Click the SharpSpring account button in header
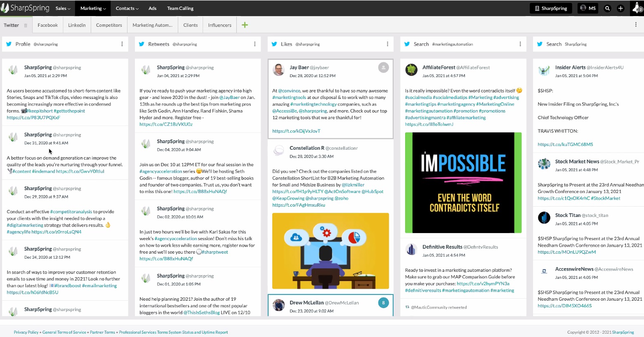Screen dimensions: 644x337 [551, 8]
